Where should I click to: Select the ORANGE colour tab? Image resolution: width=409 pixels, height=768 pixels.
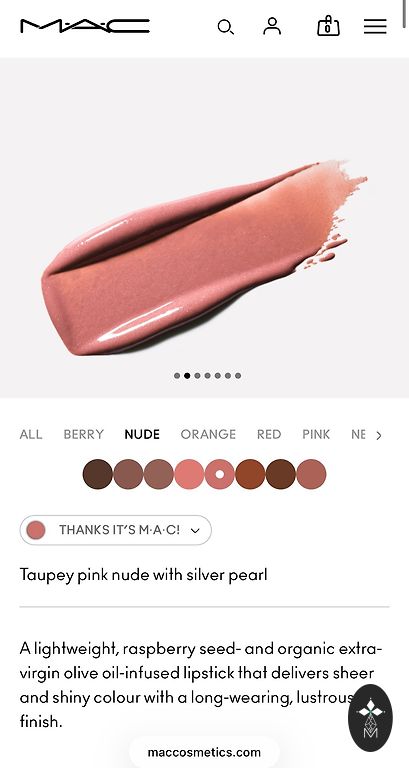pyautogui.click(x=208, y=434)
